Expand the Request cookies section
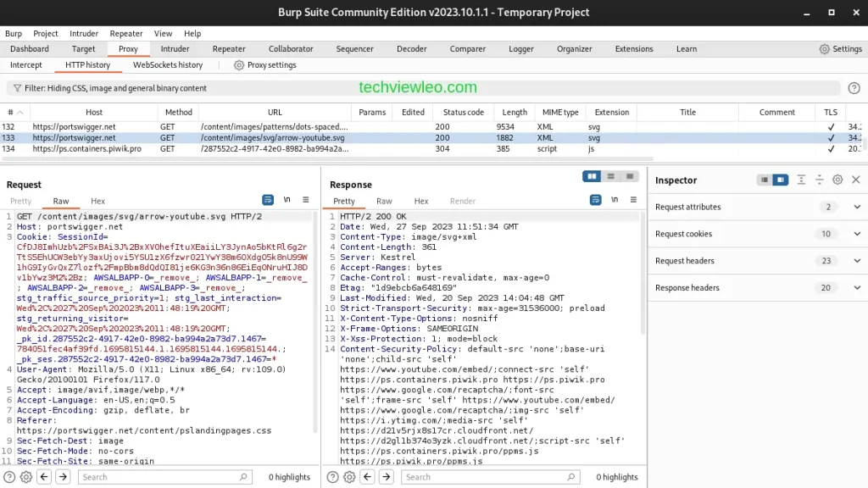The image size is (868, 488). [x=856, y=234]
